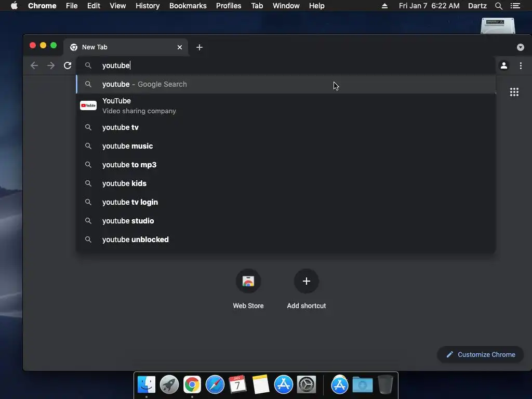The width and height of the screenshot is (532, 399).
Task: Open the Trash in the Dock
Action: coord(385,384)
